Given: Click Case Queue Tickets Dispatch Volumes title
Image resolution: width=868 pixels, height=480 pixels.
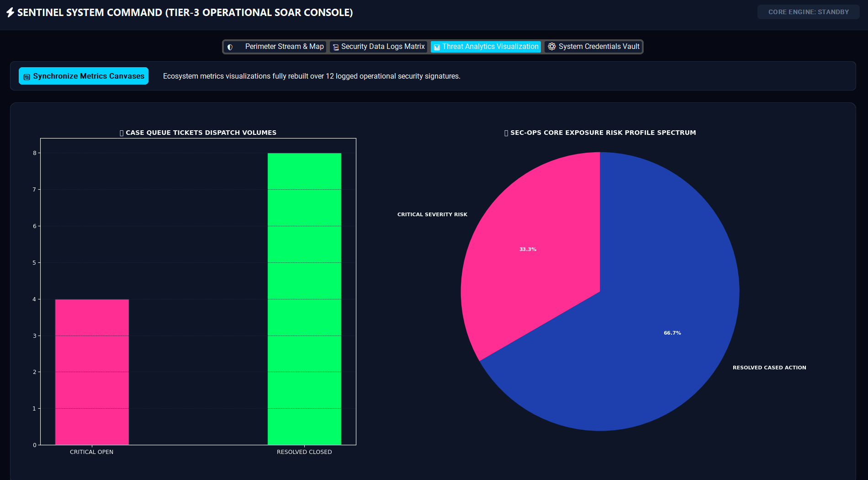Looking at the screenshot, I should point(198,133).
